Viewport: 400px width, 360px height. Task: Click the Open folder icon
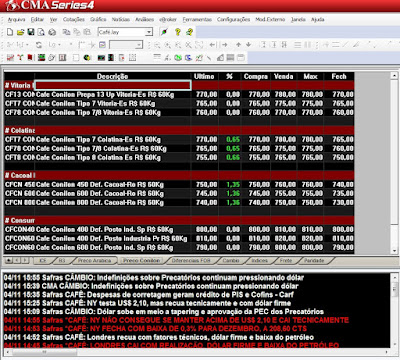click(21, 32)
